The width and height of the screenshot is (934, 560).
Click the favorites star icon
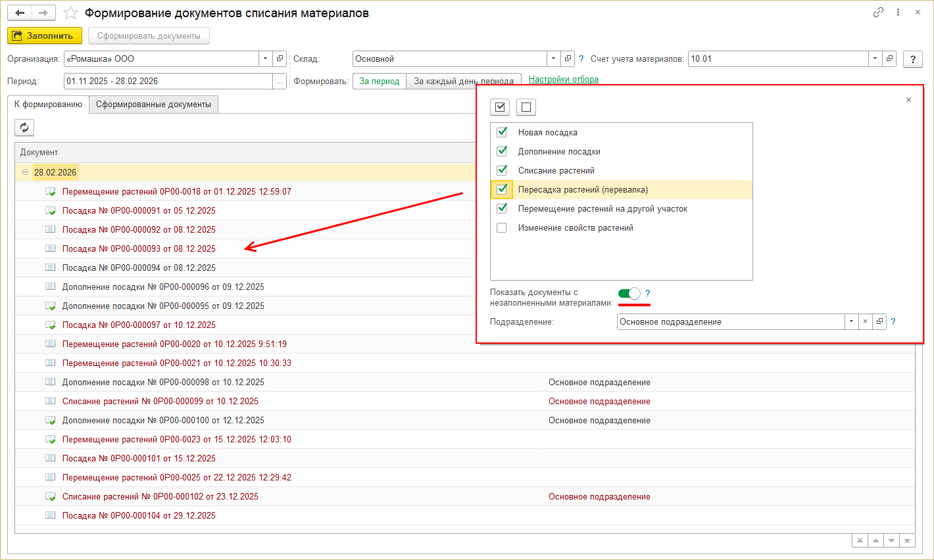pyautogui.click(x=70, y=13)
